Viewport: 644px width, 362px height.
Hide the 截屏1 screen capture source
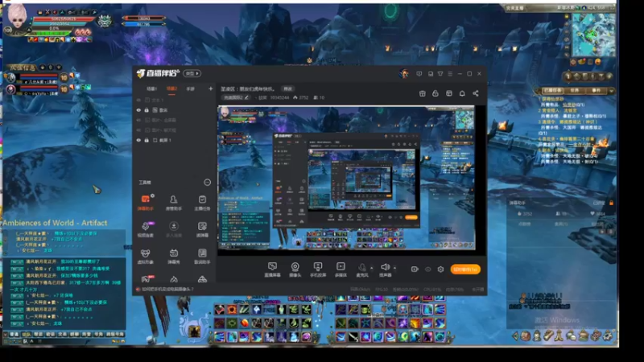pos(138,140)
